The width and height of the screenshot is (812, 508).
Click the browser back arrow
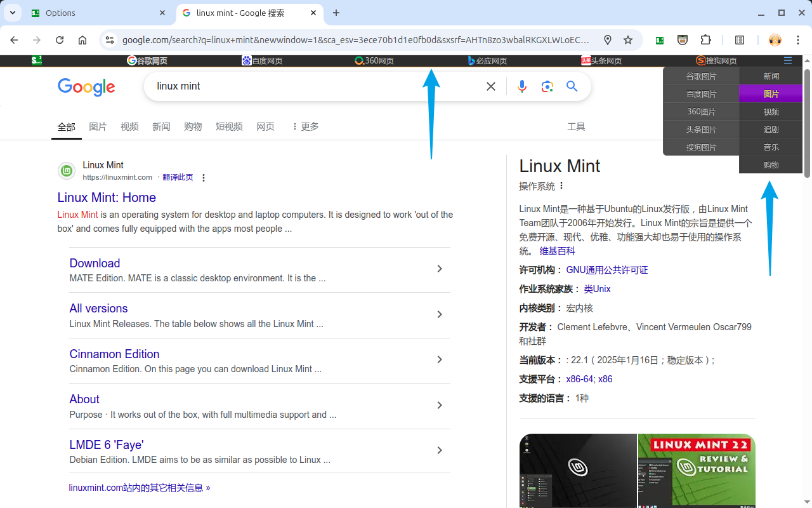14,40
